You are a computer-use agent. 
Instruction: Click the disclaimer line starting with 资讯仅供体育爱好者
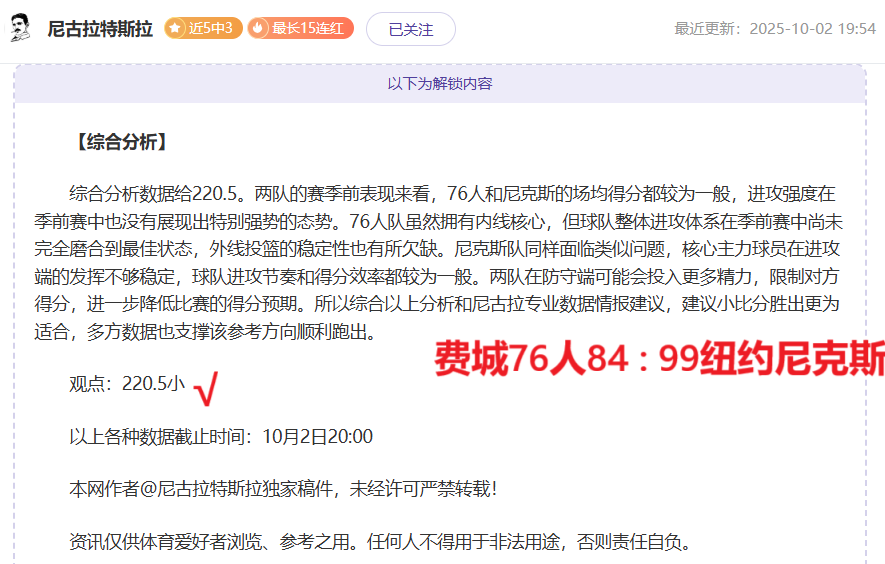pos(380,542)
